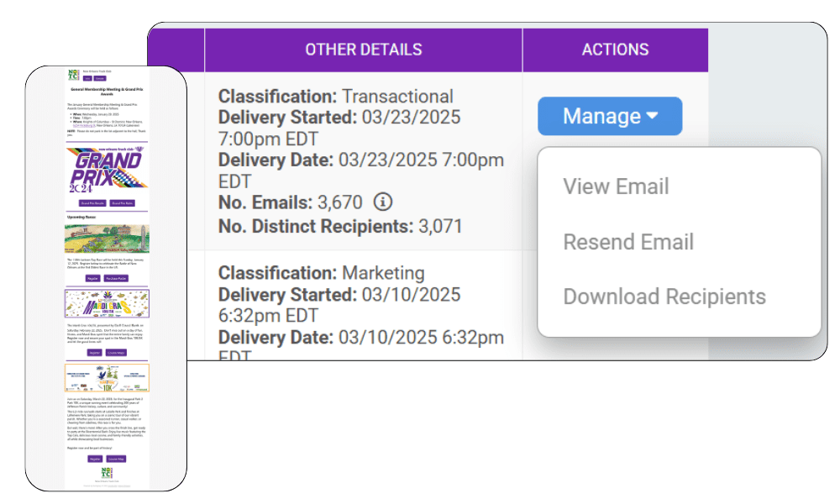
Task: Click the Grand Prix Results button
Action: pyautogui.click(x=92, y=203)
